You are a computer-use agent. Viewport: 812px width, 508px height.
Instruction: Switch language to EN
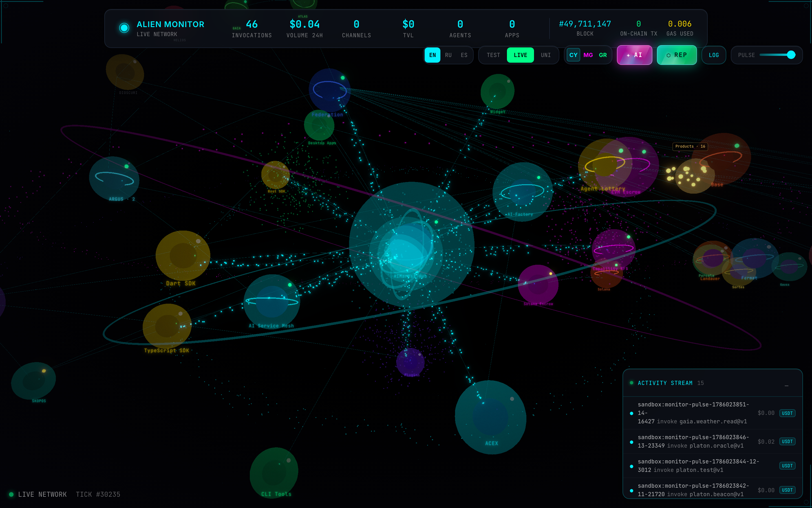tap(433, 55)
